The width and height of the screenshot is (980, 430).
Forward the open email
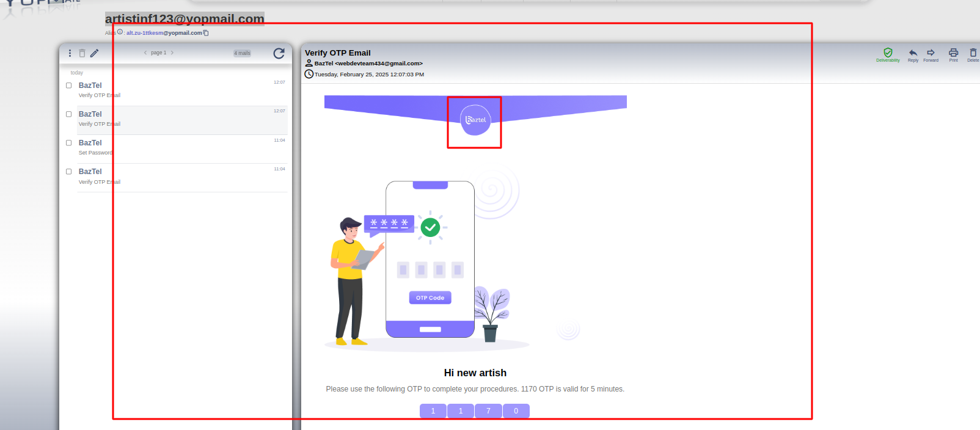(931, 53)
